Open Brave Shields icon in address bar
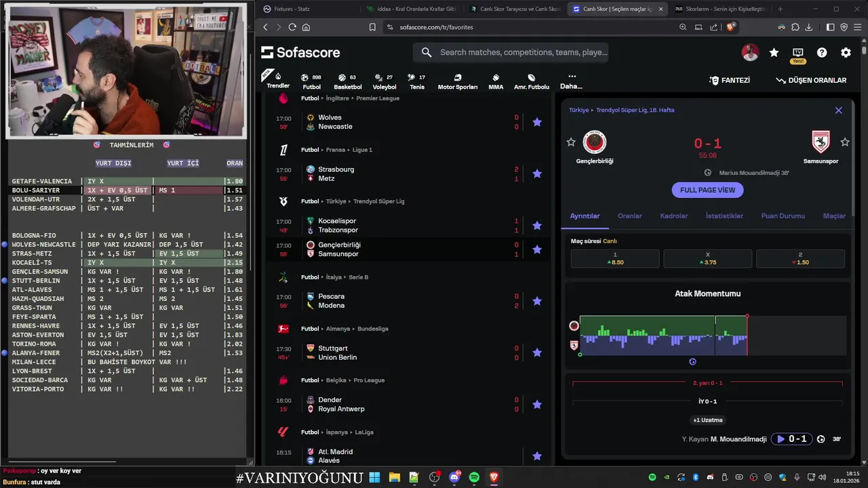Image resolution: width=868 pixels, height=488 pixels. [730, 27]
